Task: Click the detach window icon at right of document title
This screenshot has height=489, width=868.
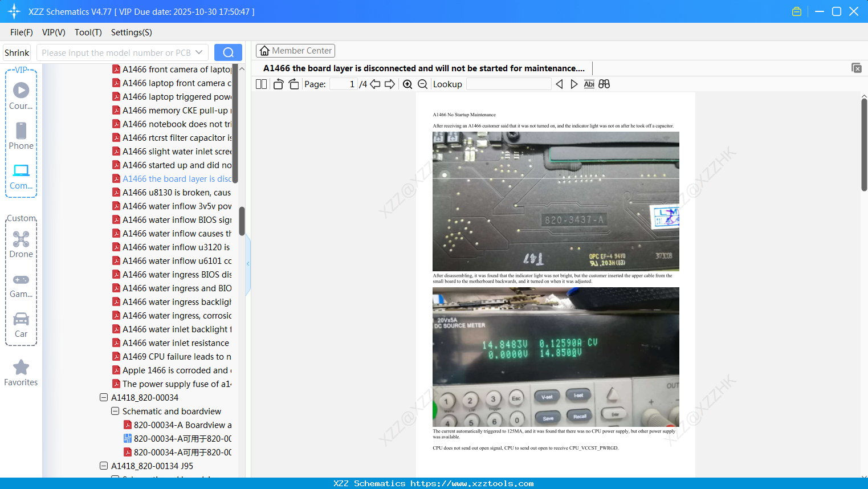Action: click(857, 68)
